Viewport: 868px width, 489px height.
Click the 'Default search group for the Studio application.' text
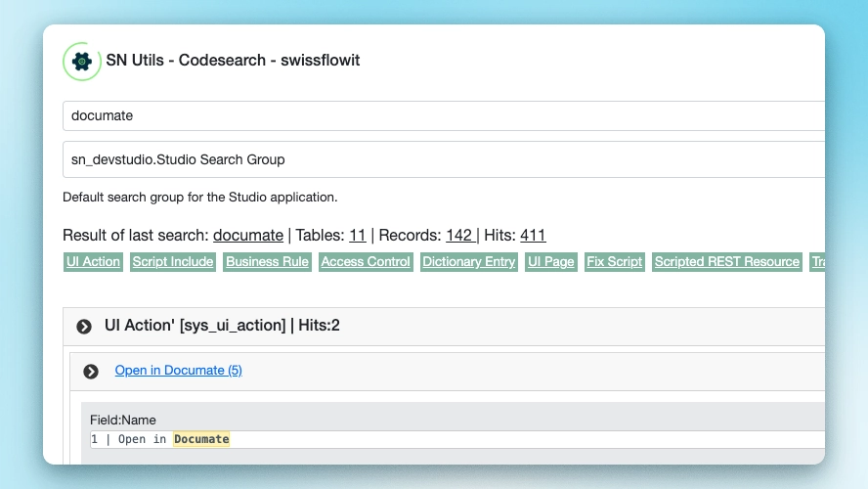point(199,198)
